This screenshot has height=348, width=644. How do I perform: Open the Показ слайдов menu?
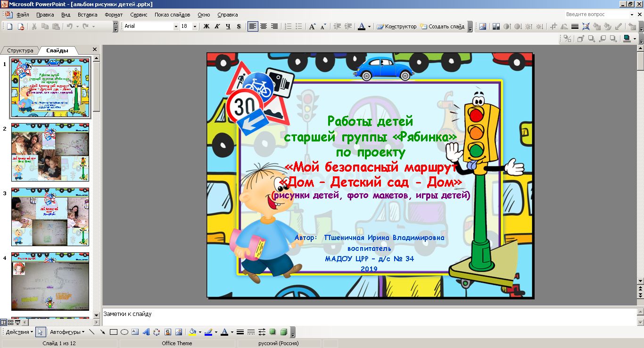pos(172,15)
